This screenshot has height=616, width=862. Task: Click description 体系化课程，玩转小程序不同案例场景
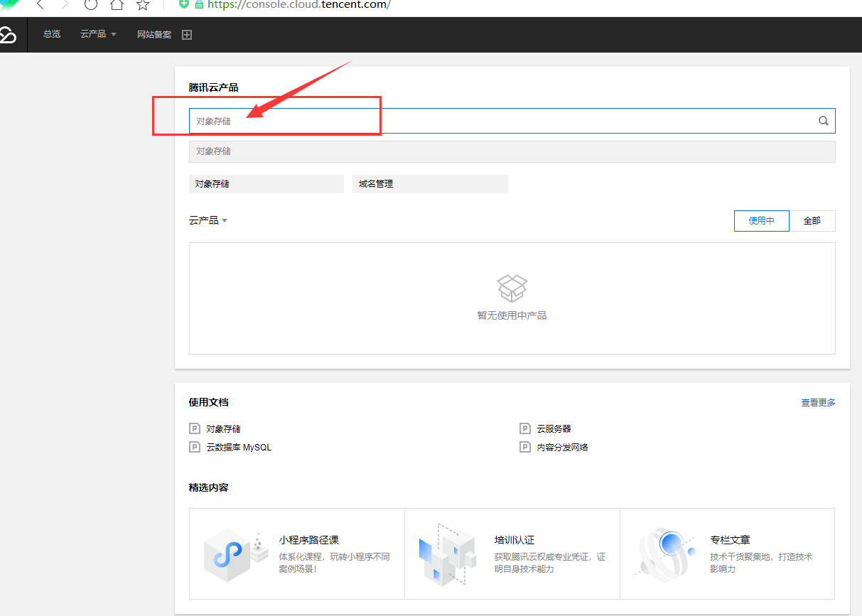[334, 563]
